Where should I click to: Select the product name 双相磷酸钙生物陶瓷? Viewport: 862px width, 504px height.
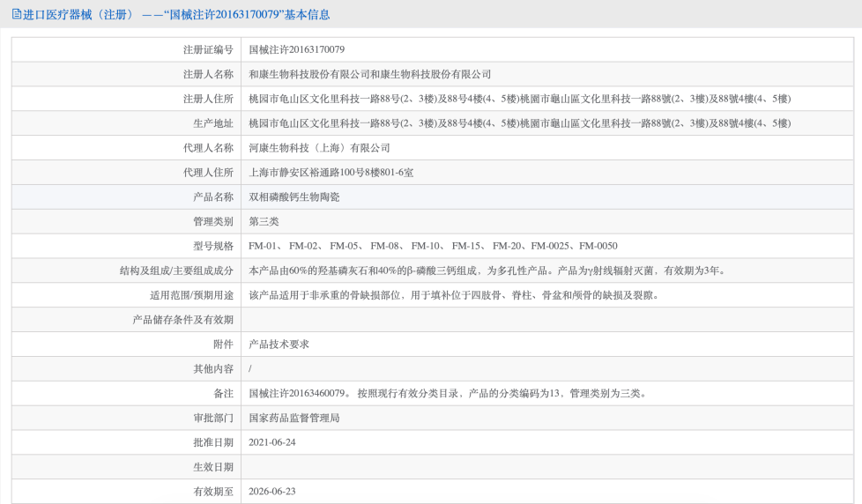[294, 196]
